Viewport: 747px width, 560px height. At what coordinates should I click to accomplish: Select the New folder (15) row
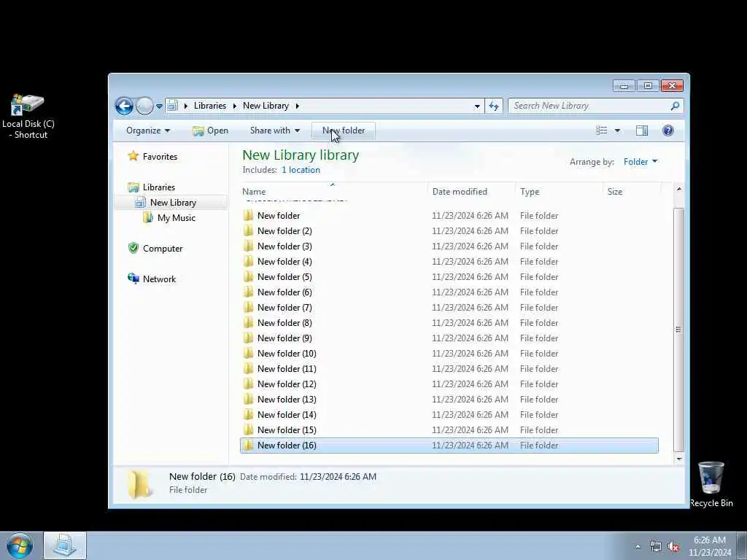(449, 429)
